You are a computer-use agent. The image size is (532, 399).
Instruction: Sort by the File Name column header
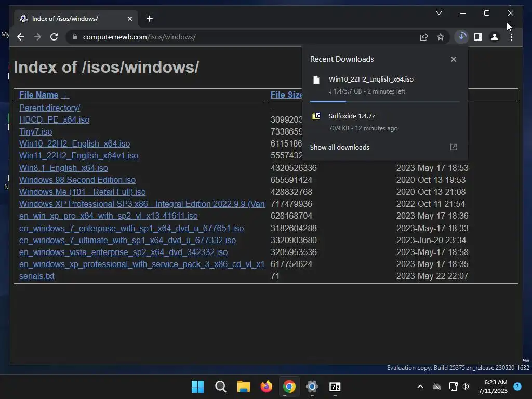38,95
